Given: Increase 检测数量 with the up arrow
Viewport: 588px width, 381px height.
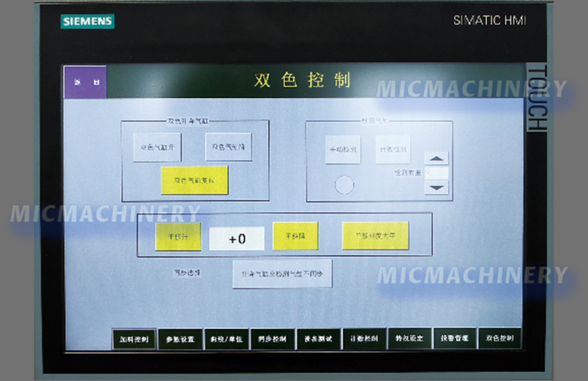Looking at the screenshot, I should (436, 158).
